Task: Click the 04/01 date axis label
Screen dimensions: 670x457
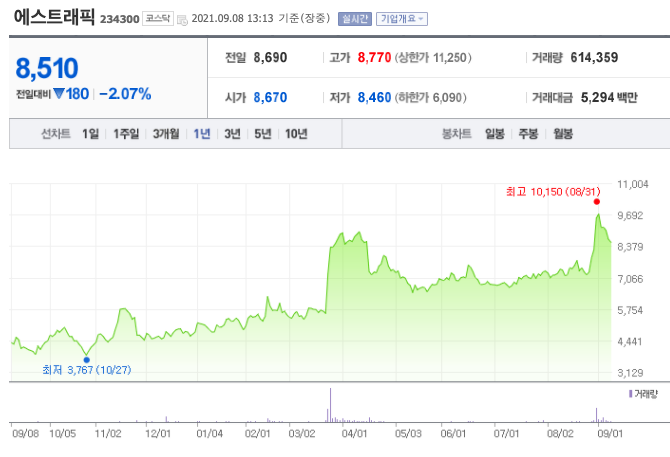Action: pos(354,434)
